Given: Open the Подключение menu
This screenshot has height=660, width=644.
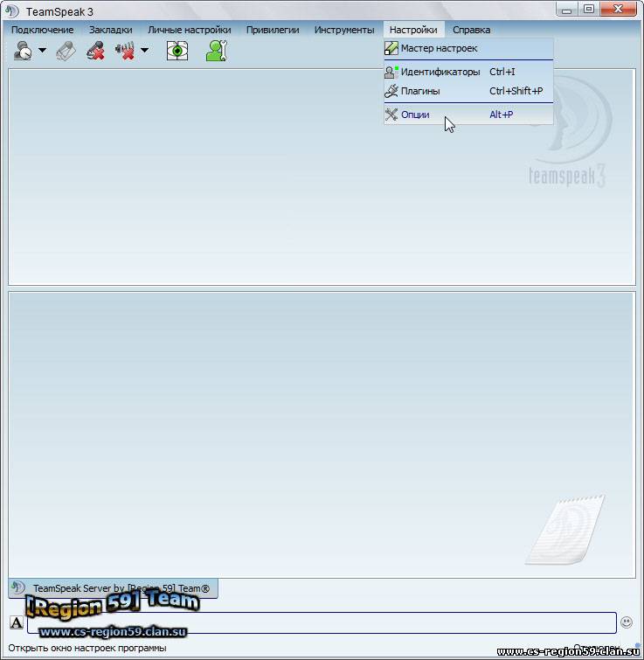Looking at the screenshot, I should tap(43, 30).
